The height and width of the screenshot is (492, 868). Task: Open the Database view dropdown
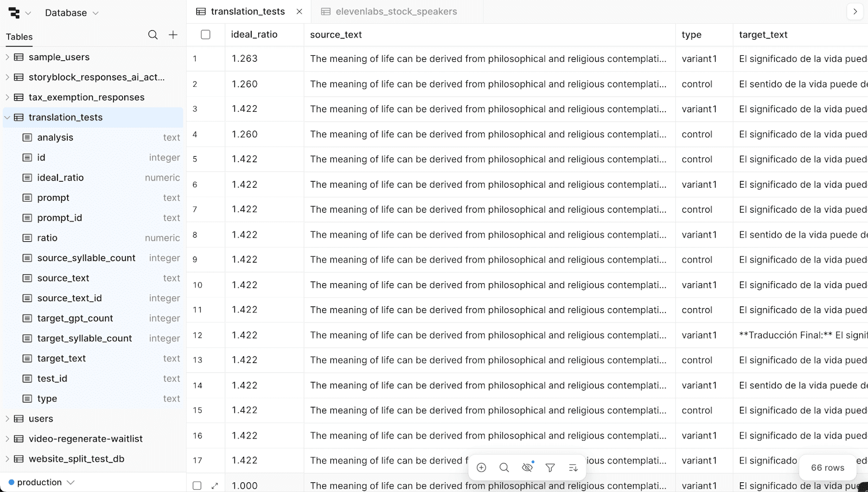pyautogui.click(x=71, y=12)
